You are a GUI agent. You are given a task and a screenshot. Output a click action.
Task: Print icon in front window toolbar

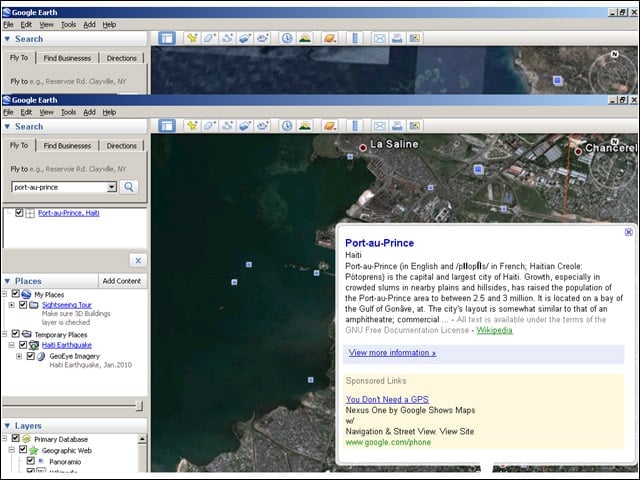397,126
